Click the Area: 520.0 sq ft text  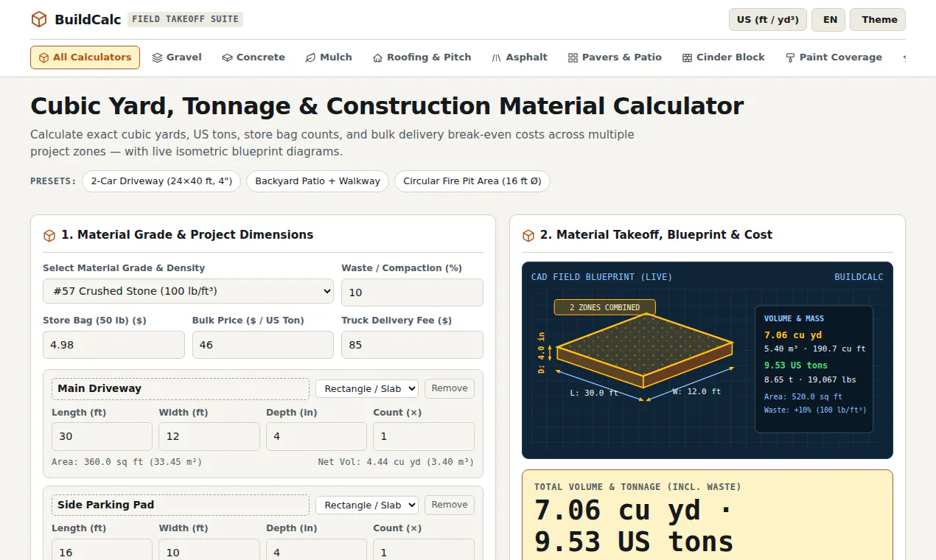[x=803, y=396]
